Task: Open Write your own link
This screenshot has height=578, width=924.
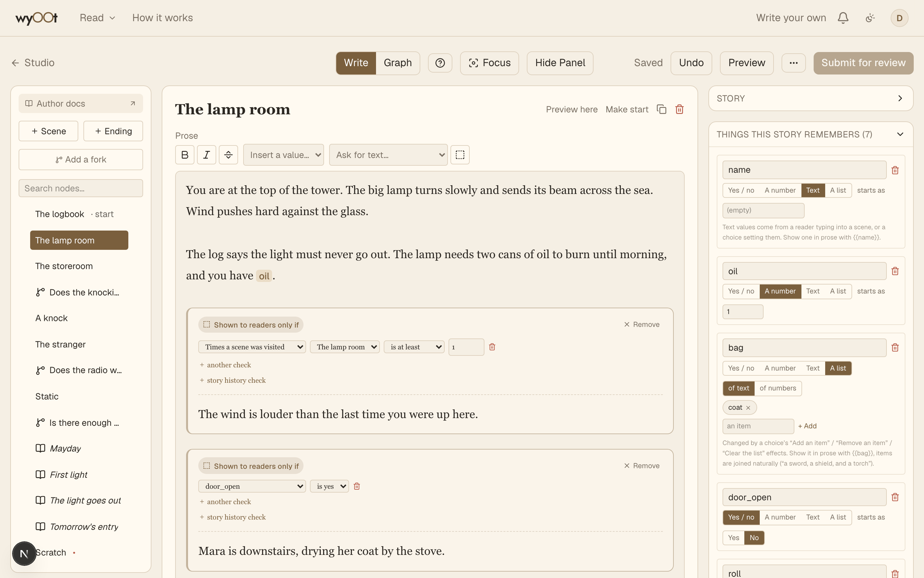Action: pos(791,18)
